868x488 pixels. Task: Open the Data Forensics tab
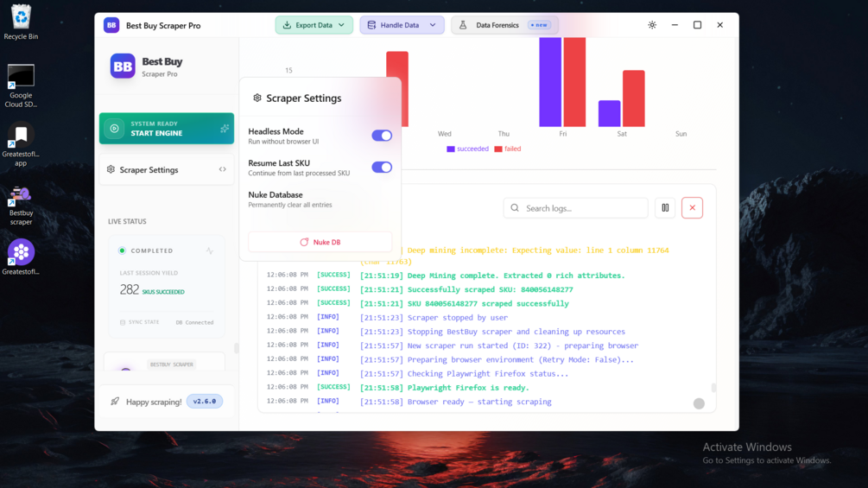pos(505,25)
